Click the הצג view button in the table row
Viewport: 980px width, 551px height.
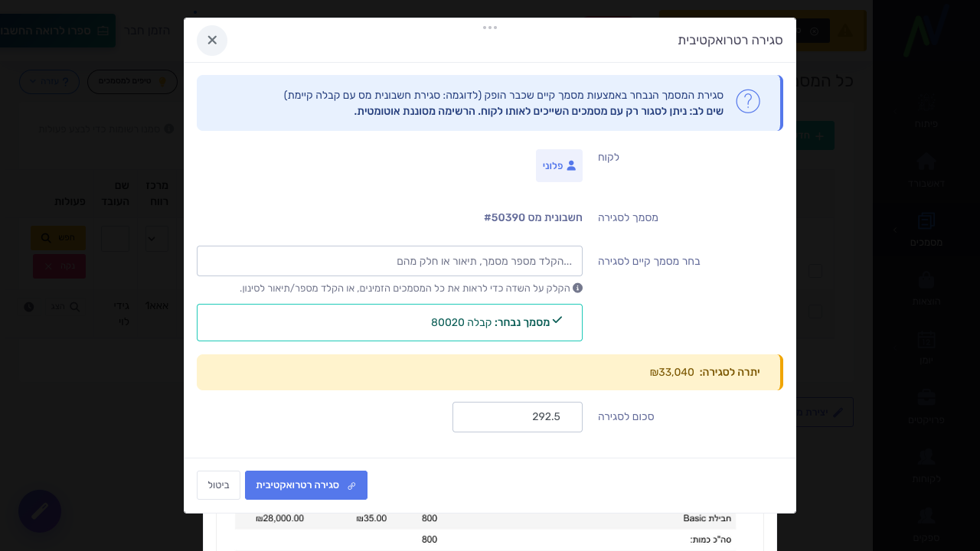point(66,307)
